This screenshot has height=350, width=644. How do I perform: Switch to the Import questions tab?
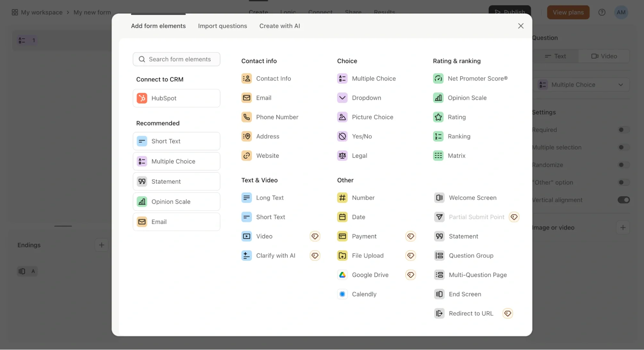[222, 26]
